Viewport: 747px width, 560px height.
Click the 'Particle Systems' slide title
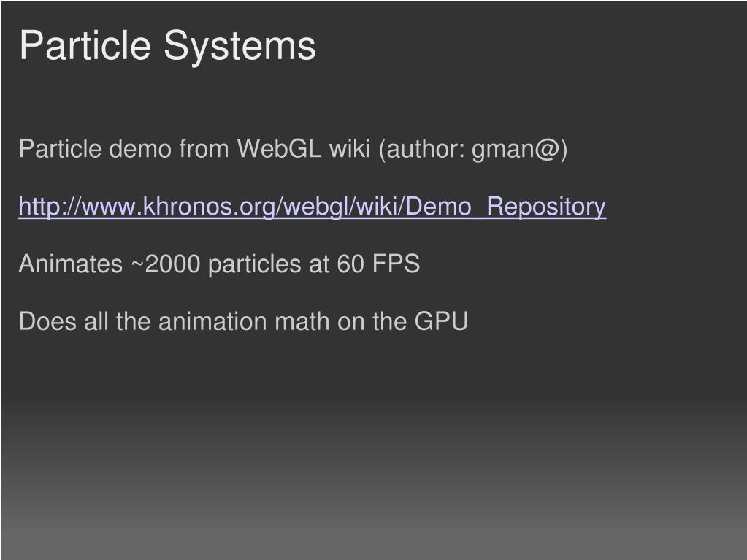(167, 46)
